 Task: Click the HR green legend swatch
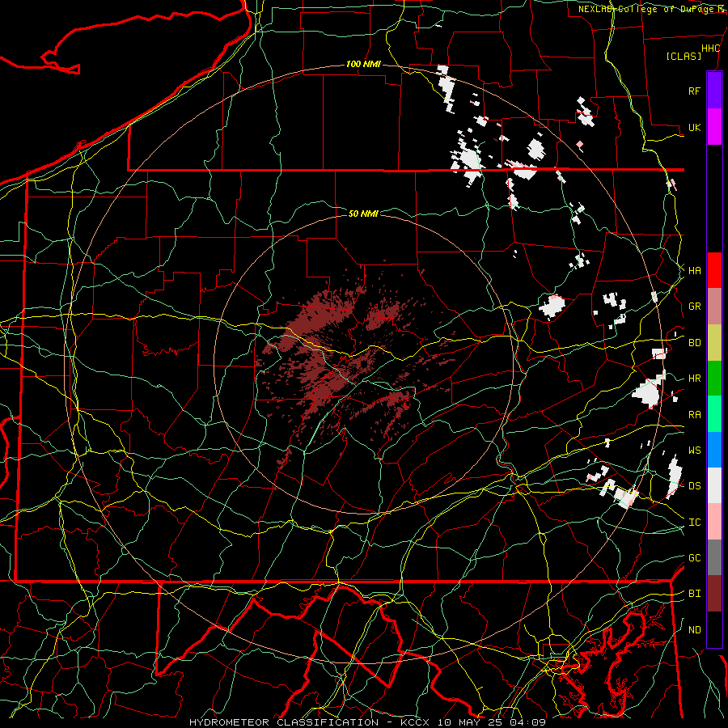(x=714, y=378)
